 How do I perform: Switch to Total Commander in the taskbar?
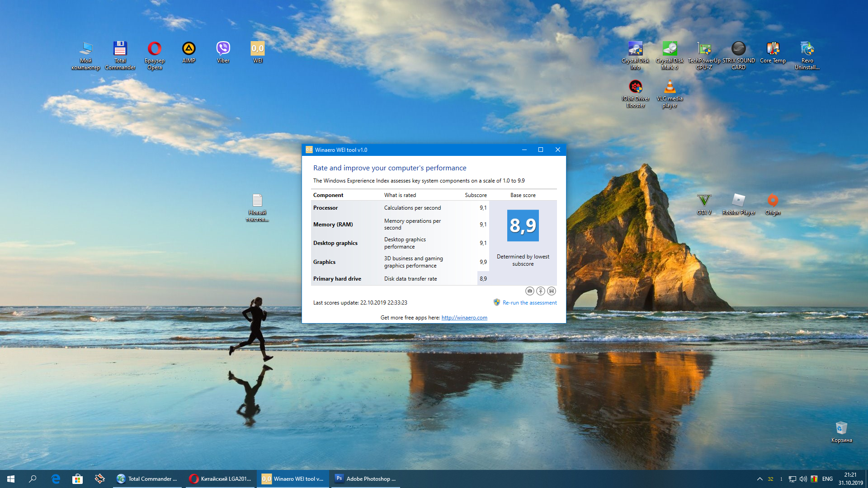(x=147, y=479)
